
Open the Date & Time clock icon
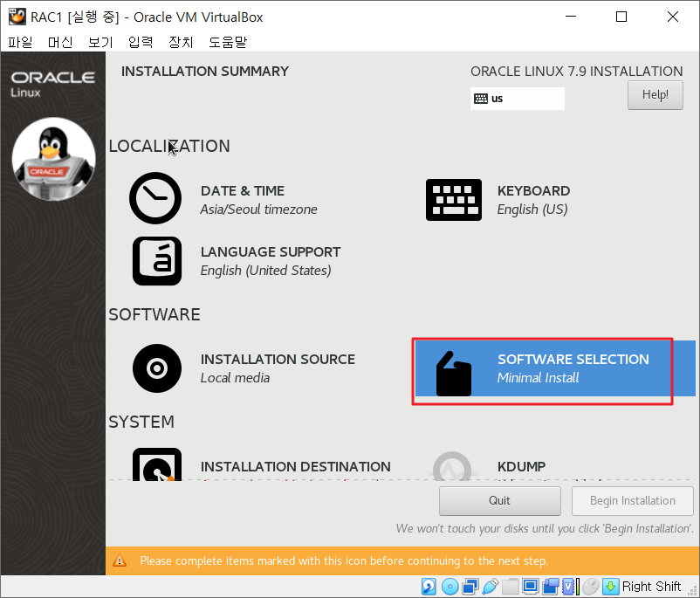coord(155,198)
